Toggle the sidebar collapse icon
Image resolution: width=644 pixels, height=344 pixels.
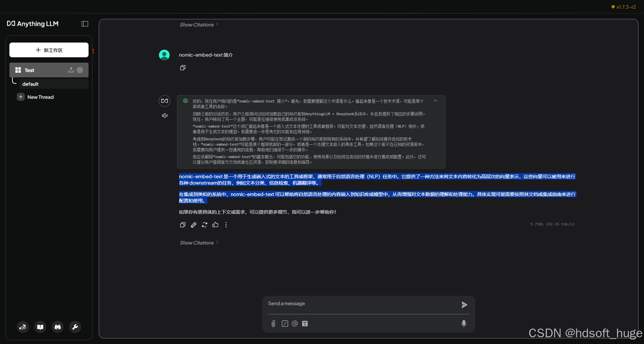(85, 24)
